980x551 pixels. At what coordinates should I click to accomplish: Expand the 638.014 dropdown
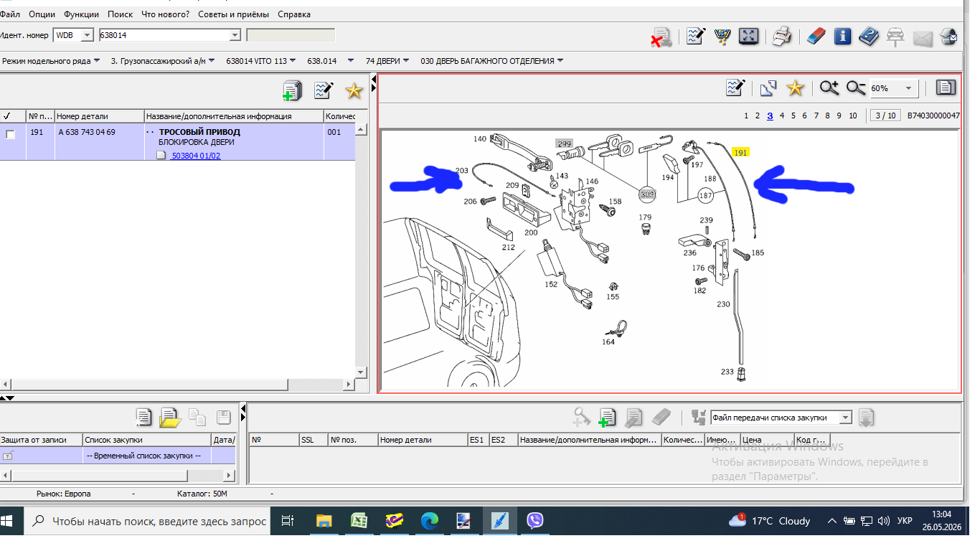click(x=351, y=61)
